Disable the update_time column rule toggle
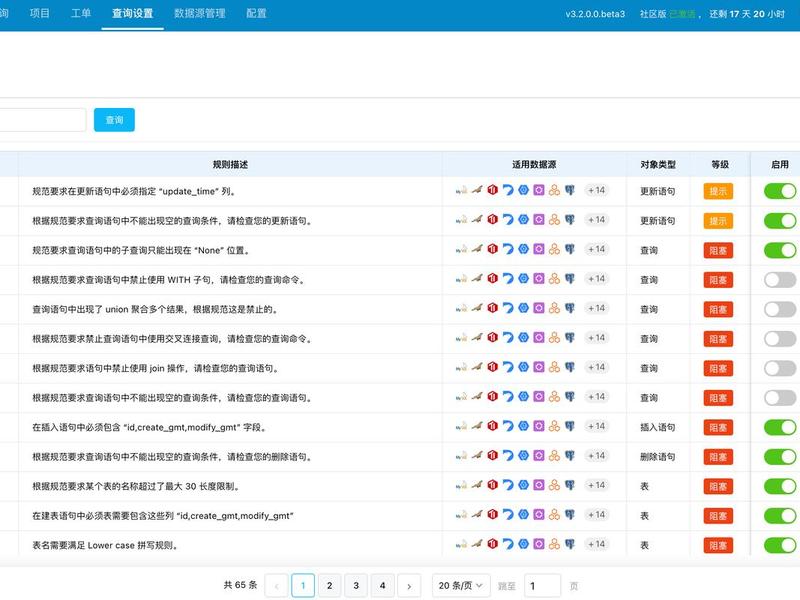 (x=780, y=191)
